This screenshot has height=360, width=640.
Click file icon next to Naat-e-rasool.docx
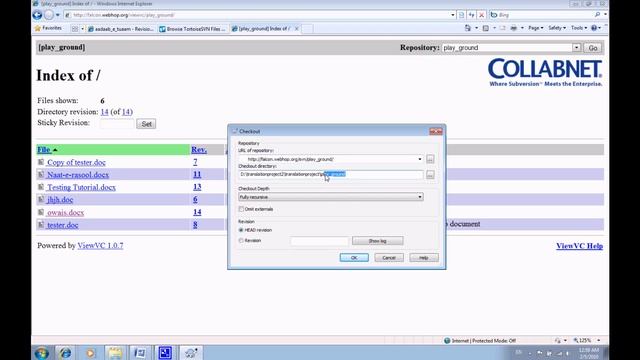click(x=41, y=174)
